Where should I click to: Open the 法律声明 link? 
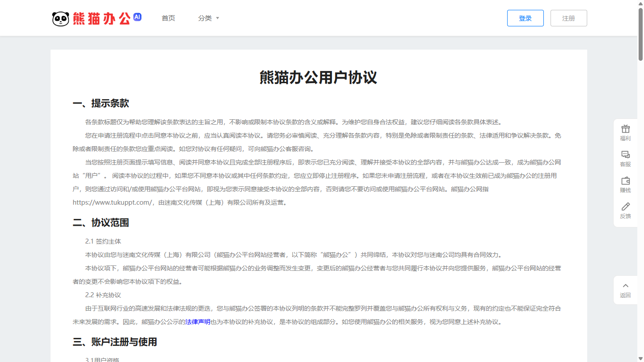(198, 322)
